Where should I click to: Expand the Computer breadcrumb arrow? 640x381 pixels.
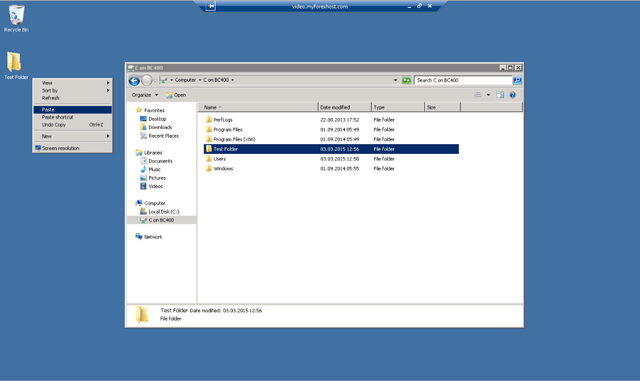[x=200, y=80]
